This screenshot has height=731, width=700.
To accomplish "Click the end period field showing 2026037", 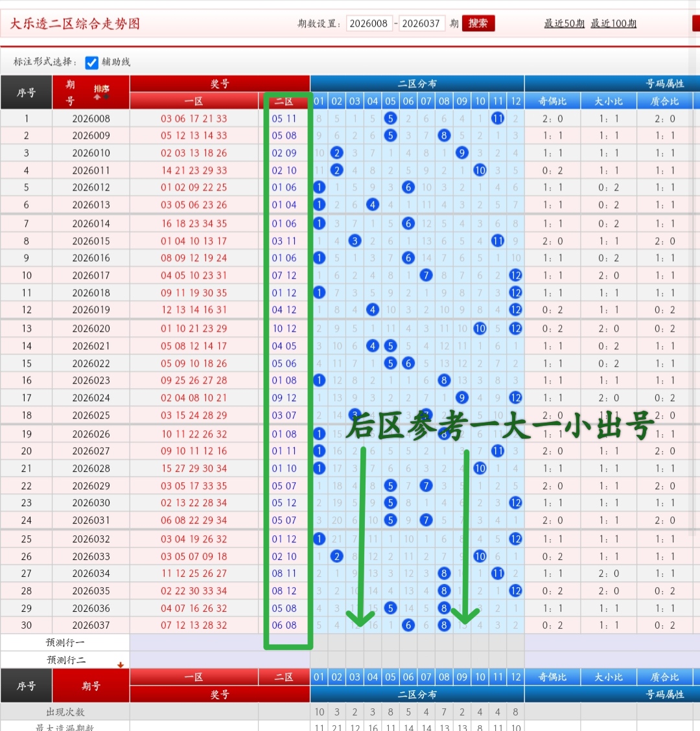I will [x=421, y=23].
